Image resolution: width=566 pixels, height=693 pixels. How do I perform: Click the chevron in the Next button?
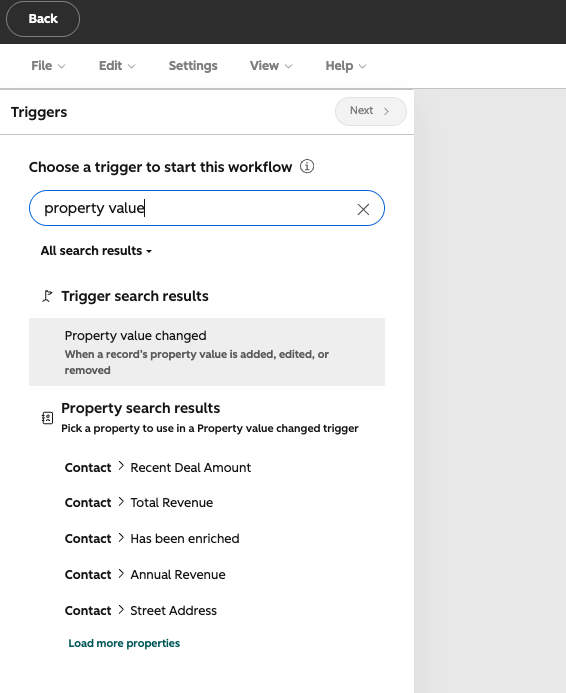(387, 111)
